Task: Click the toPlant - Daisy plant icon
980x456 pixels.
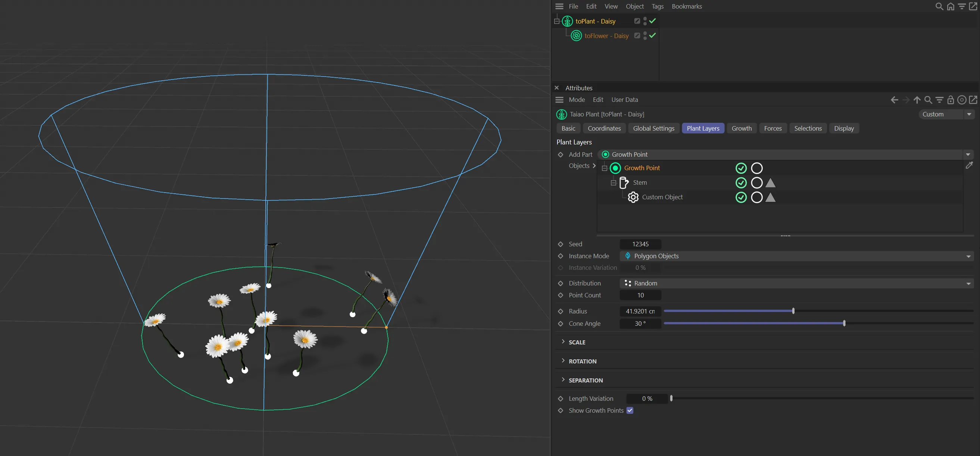Action: [567, 21]
